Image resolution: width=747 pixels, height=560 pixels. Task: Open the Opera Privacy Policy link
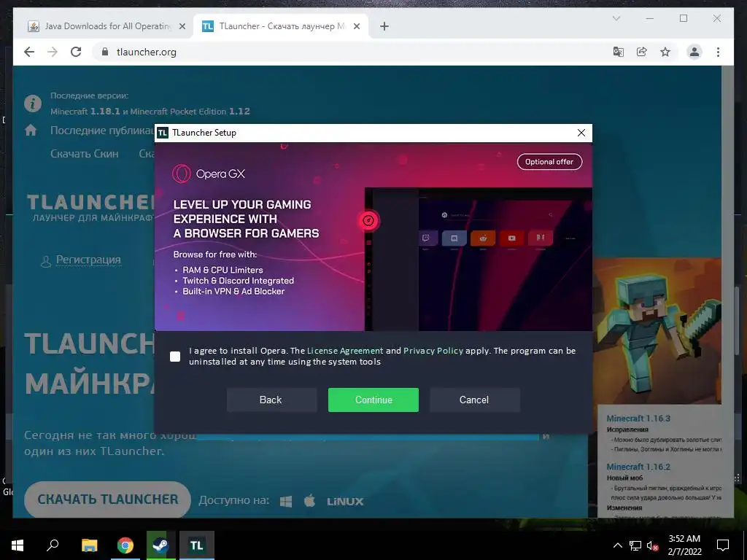[433, 351]
